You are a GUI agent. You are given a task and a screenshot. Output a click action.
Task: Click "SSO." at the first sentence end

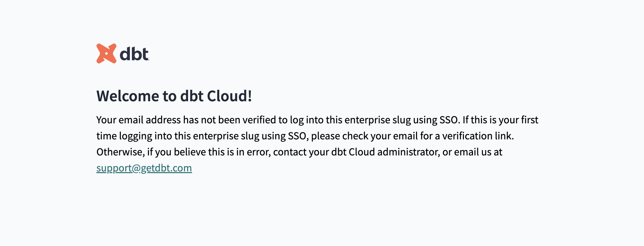tap(449, 120)
